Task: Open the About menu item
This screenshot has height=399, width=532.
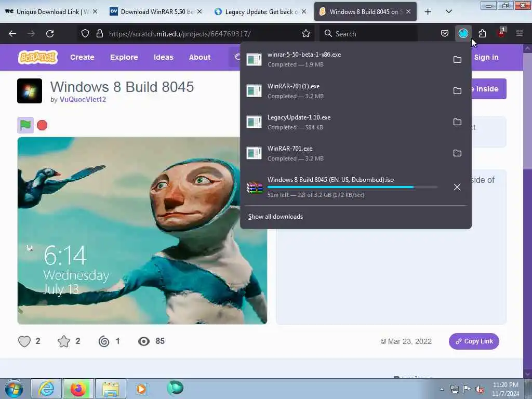Action: 199,57
